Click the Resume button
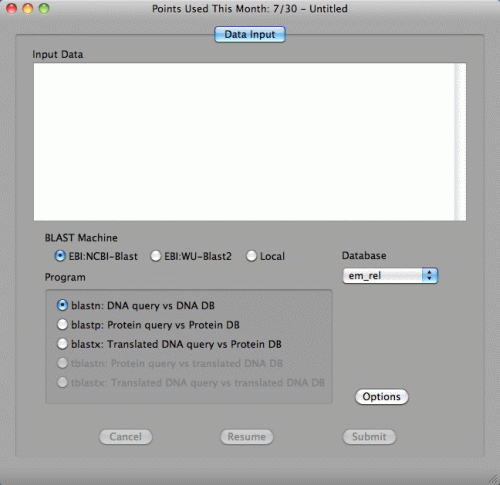This screenshot has height=485, width=500. pos(247,437)
